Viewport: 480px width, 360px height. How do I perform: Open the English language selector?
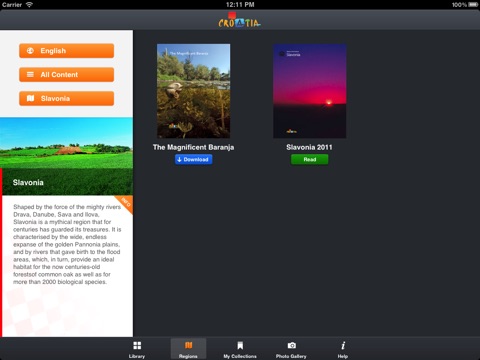click(x=66, y=51)
